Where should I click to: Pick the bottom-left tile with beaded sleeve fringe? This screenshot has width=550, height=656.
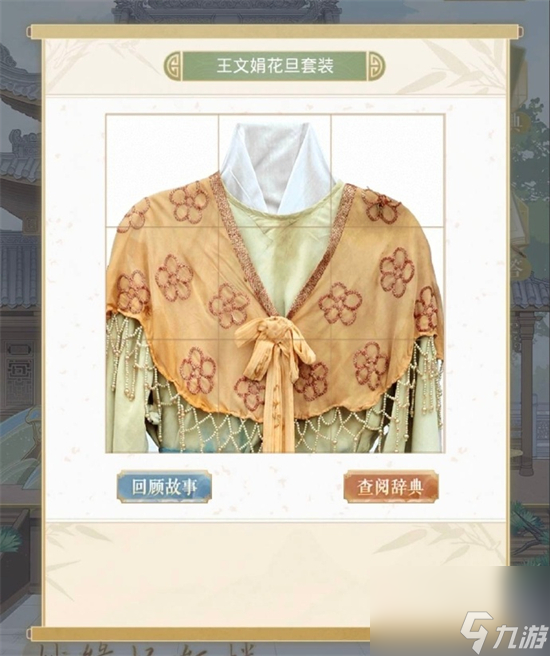click(x=162, y=396)
